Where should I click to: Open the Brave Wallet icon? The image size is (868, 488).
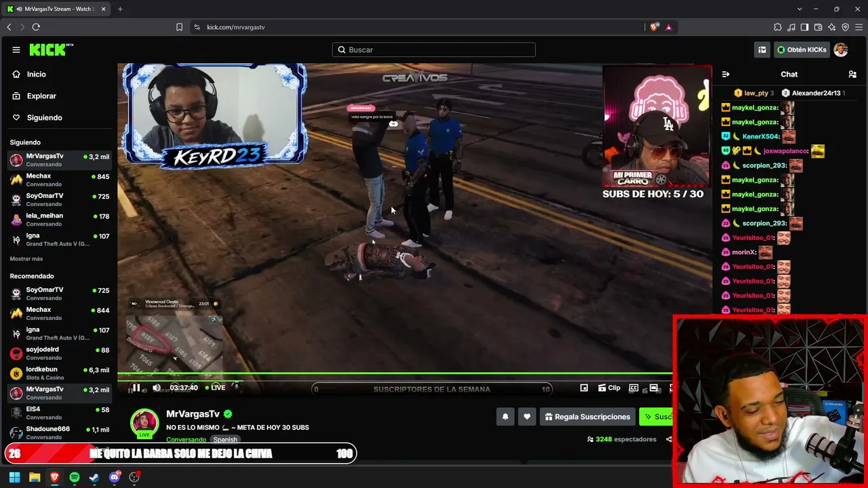(818, 27)
